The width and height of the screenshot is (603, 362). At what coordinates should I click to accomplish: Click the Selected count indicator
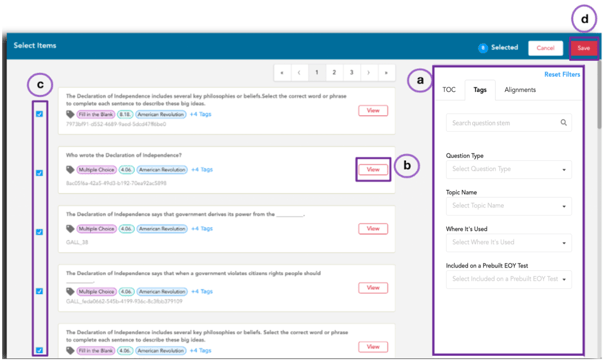click(498, 48)
